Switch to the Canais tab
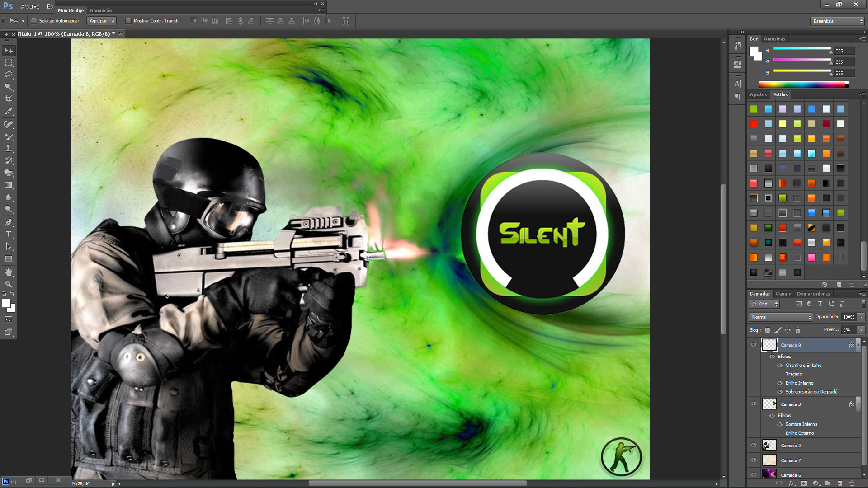Screen dimensions: 868x488 pos(783,294)
